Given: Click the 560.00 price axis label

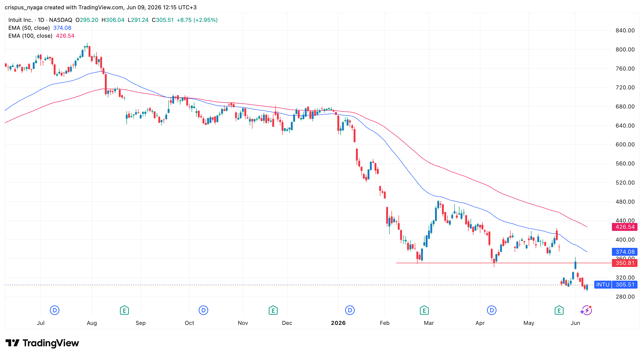Looking at the screenshot, I should tap(625, 163).
